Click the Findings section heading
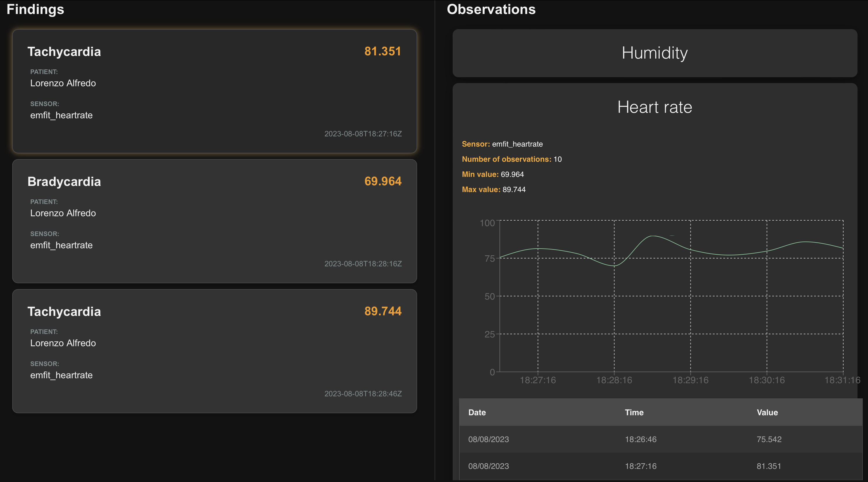Image resolution: width=868 pixels, height=482 pixels. coord(36,9)
